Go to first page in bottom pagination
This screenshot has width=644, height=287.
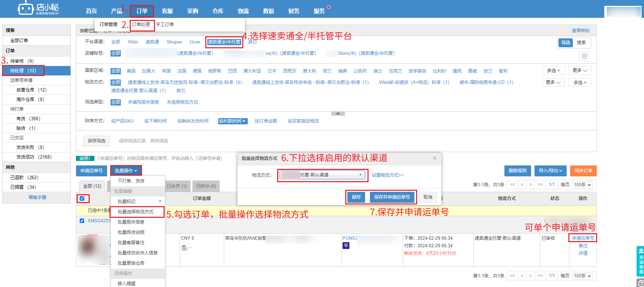coord(512,276)
